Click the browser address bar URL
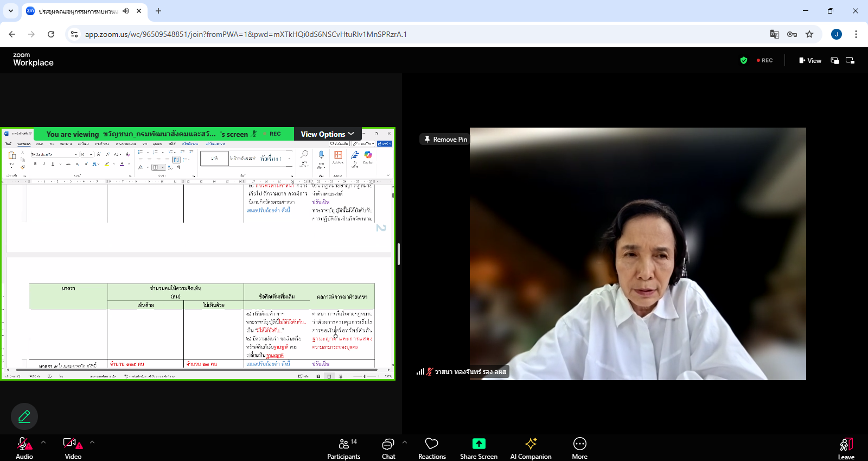Image resolution: width=868 pixels, height=461 pixels. [x=246, y=34]
